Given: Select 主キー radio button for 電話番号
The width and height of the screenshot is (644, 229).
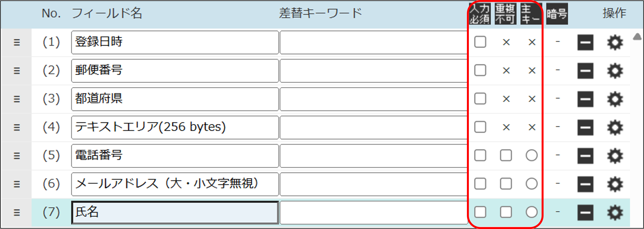Looking at the screenshot, I should [x=531, y=155].
